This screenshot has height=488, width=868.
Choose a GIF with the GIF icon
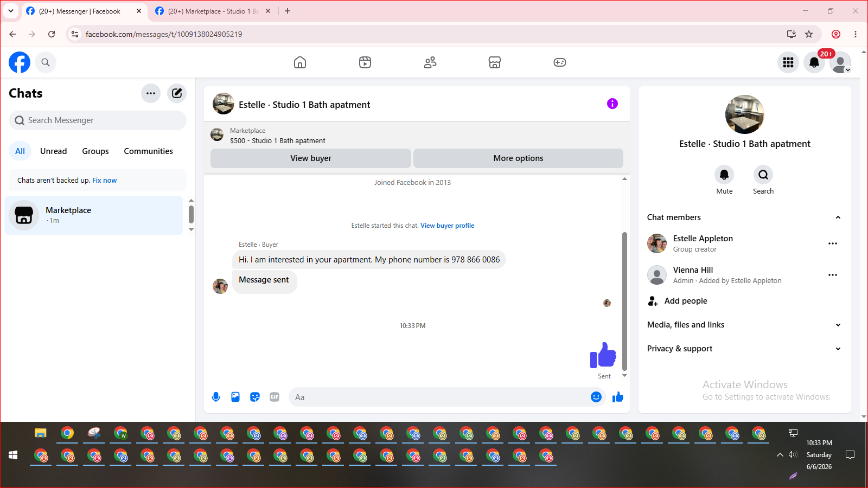pos(275,397)
